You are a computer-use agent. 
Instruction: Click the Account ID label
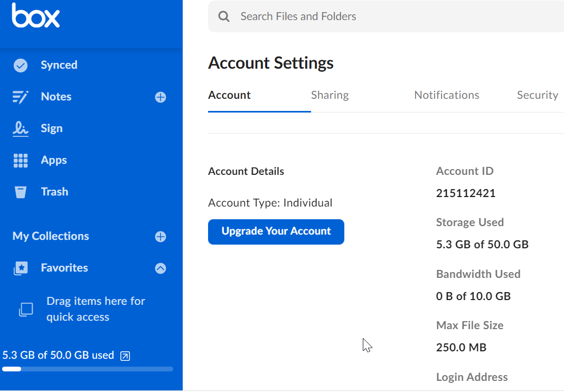click(465, 171)
